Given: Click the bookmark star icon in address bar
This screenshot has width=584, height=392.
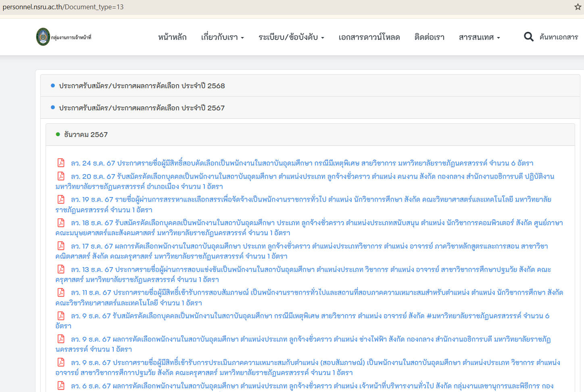Looking at the screenshot, I should click(578, 7).
